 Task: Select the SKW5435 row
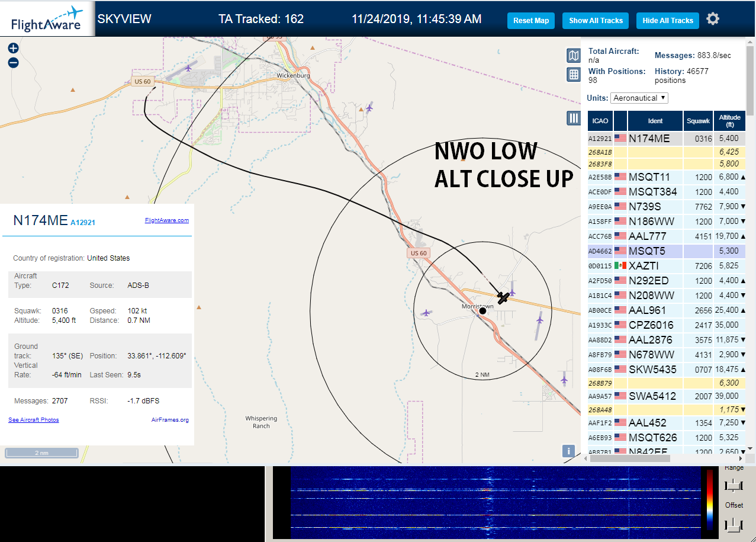tap(667, 370)
